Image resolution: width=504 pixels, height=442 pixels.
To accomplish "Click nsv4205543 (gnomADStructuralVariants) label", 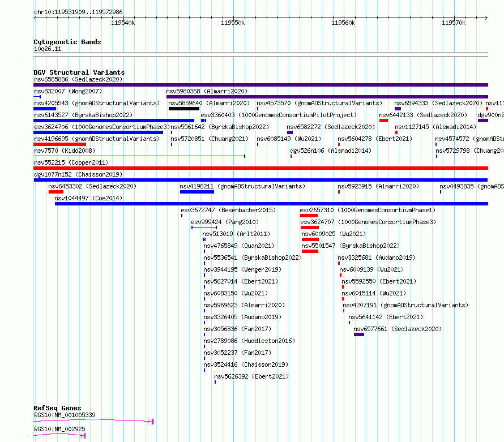I will [97, 103].
